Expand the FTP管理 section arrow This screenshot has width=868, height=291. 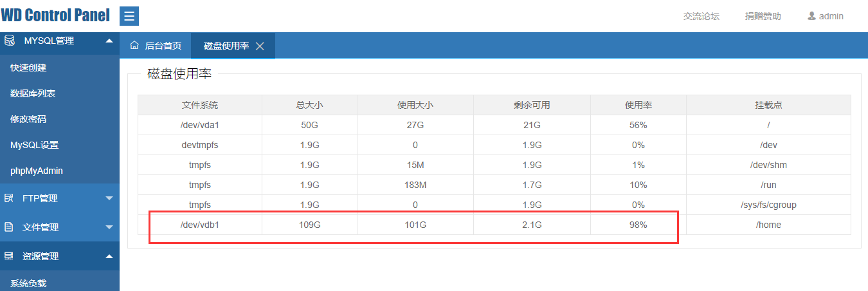tap(109, 198)
